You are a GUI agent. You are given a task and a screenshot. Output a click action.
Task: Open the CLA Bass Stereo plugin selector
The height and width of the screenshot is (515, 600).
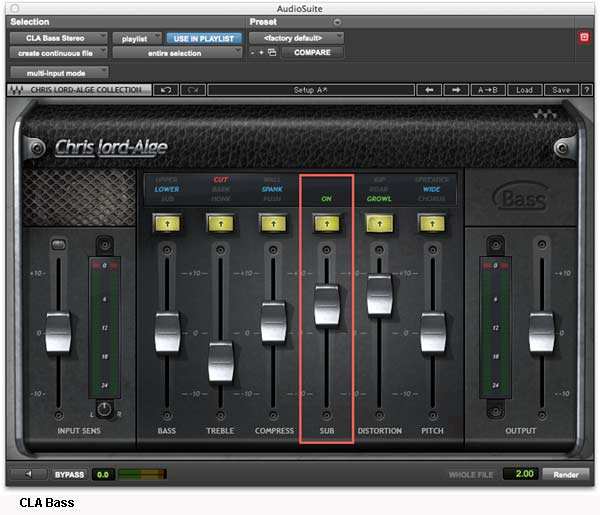59,38
